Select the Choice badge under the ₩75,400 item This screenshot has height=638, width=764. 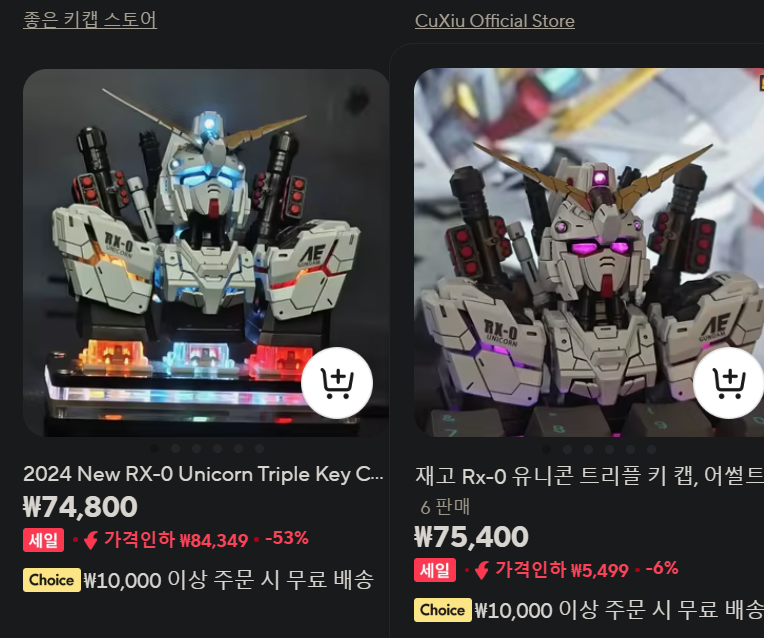(443, 610)
